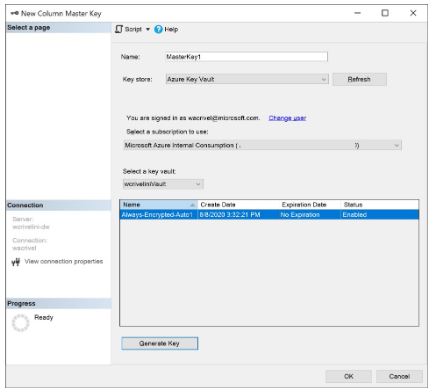Viewport: 434px width, 392px height.
Task: Open the Script dropdown arrow
Action: [148, 29]
